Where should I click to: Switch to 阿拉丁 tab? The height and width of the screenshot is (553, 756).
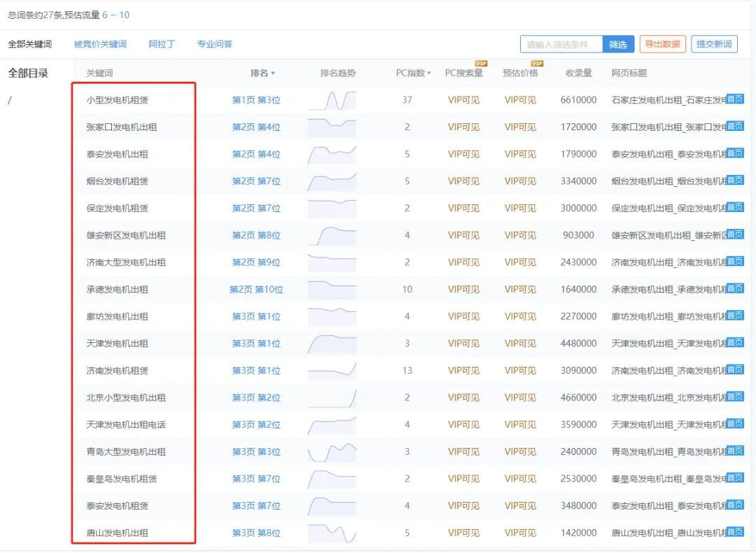coord(162,44)
